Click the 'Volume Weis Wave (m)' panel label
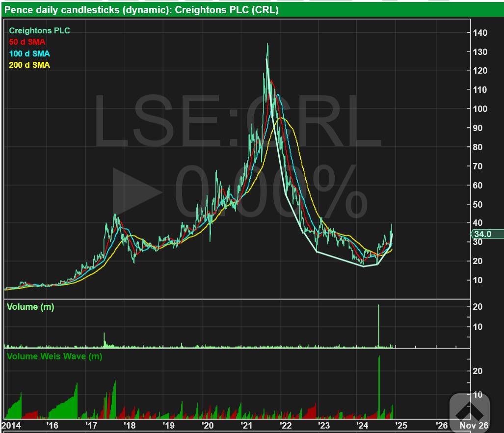Image resolution: width=504 pixels, height=433 pixels. point(54,356)
